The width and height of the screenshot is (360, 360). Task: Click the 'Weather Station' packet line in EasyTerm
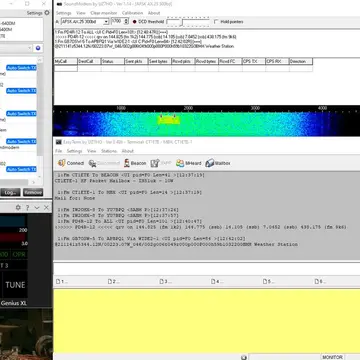coord(176,244)
